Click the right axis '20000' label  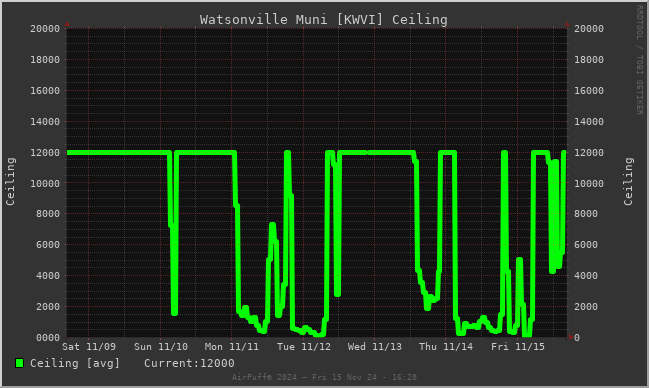pyautogui.click(x=589, y=29)
